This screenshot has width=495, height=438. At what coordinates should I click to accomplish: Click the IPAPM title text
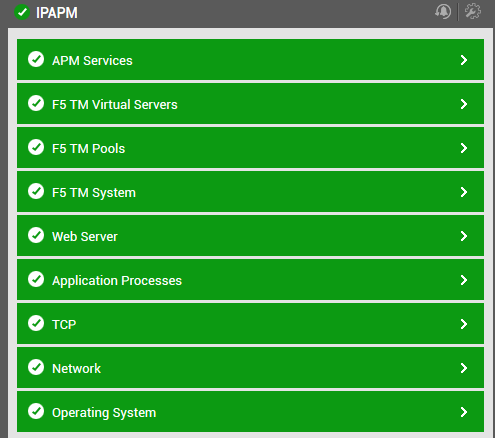57,13
